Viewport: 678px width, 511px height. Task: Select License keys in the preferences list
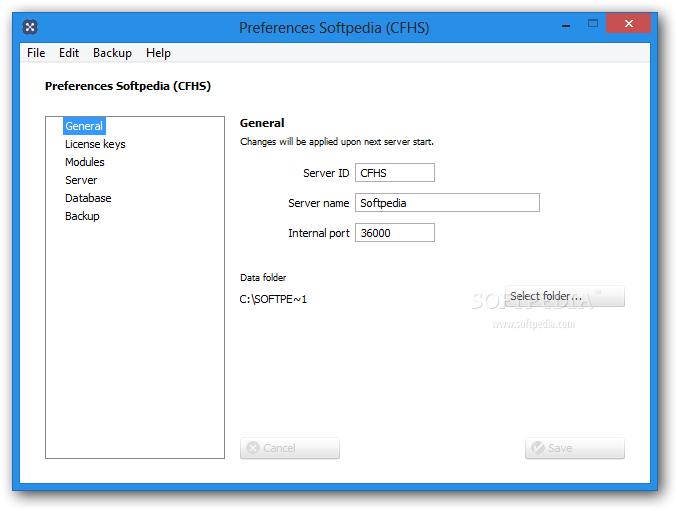pos(95,144)
